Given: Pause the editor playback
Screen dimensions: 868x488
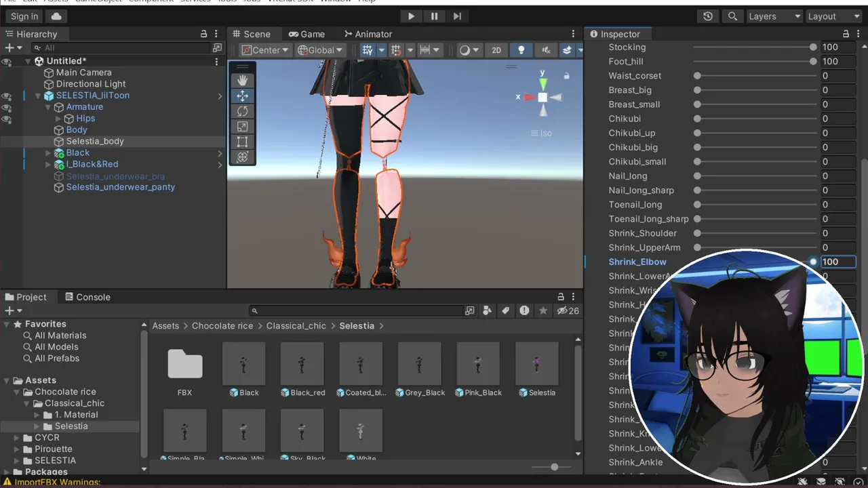Looking at the screenshot, I should click(434, 16).
